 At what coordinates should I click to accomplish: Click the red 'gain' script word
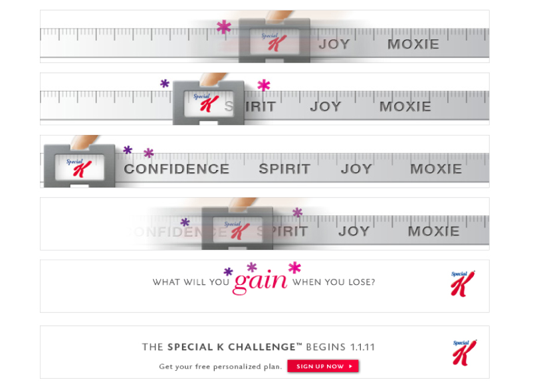pyautogui.click(x=260, y=281)
